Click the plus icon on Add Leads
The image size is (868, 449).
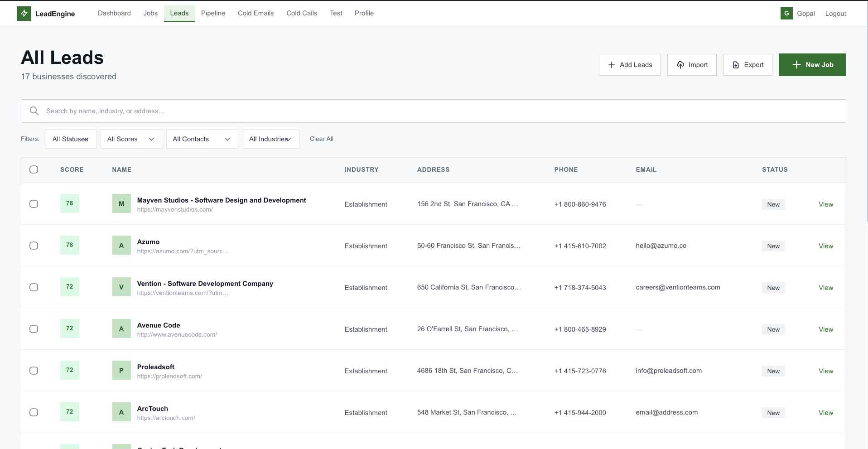click(612, 65)
